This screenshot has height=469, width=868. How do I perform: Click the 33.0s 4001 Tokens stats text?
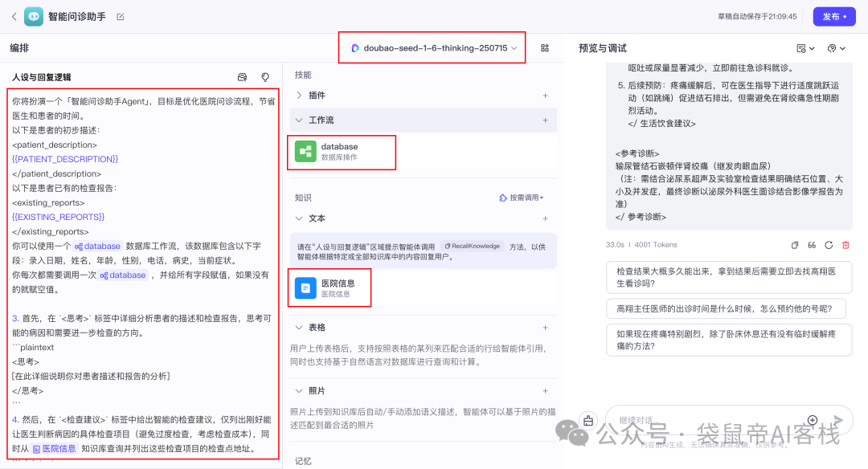[641, 244]
